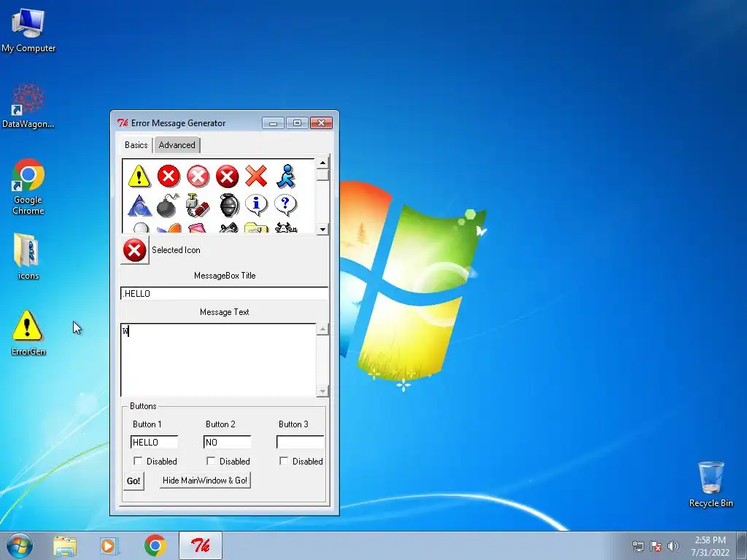Open Chrome from the taskbar
The image size is (747, 560).
point(155,546)
